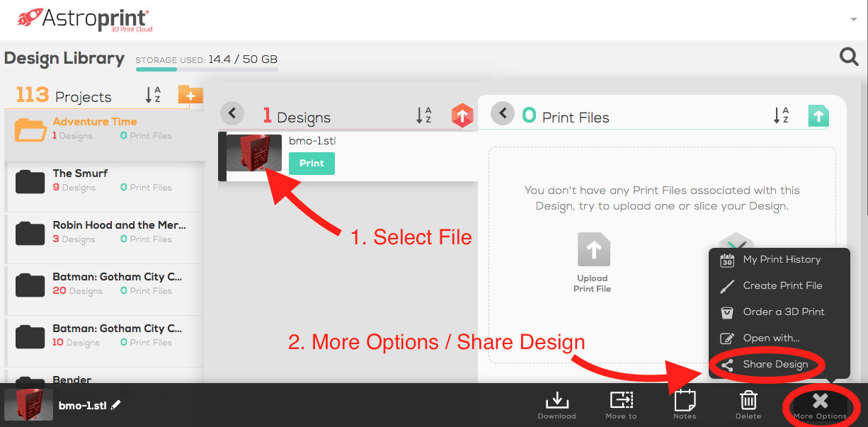Click the teal upload print file icon
Screen dimensions: 868x427
[x=818, y=115]
